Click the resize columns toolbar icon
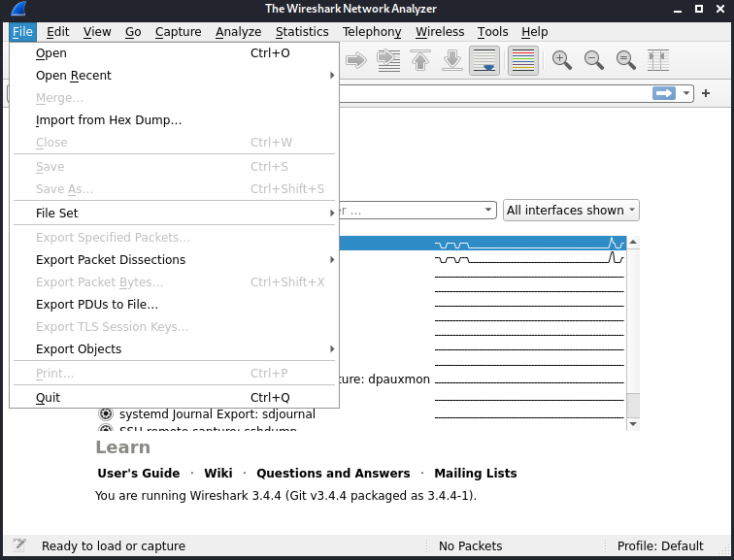 [x=657, y=60]
